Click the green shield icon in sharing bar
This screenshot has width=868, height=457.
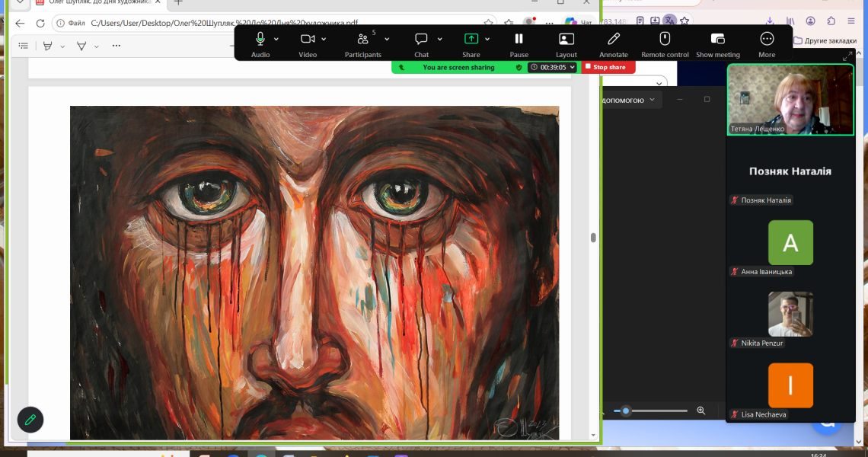[x=519, y=67]
